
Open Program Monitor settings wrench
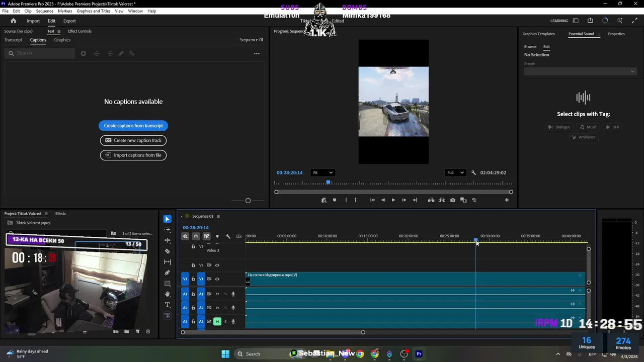point(473,172)
